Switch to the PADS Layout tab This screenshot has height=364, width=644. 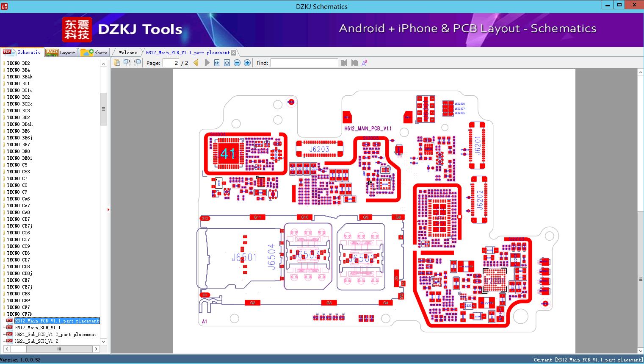[61, 53]
